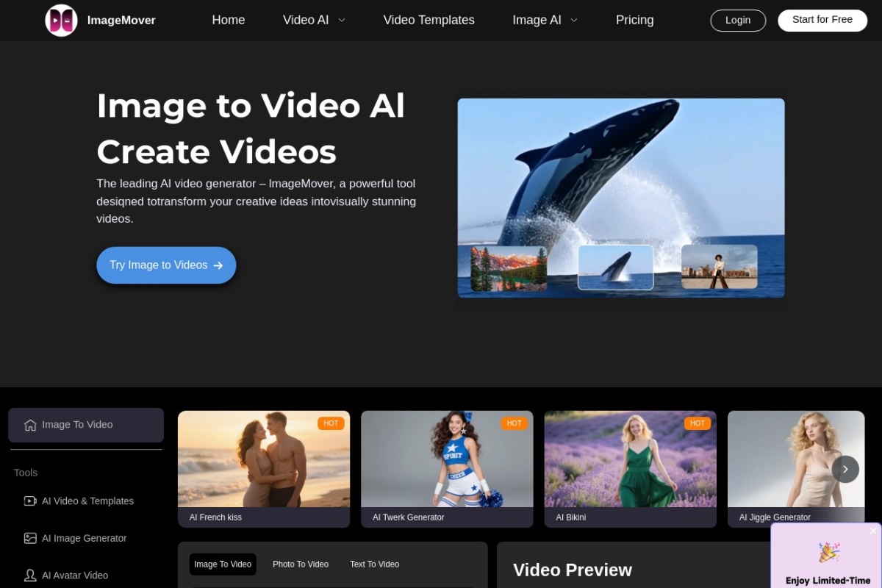Select the Image To Video home icon
The image size is (882, 588).
29,424
